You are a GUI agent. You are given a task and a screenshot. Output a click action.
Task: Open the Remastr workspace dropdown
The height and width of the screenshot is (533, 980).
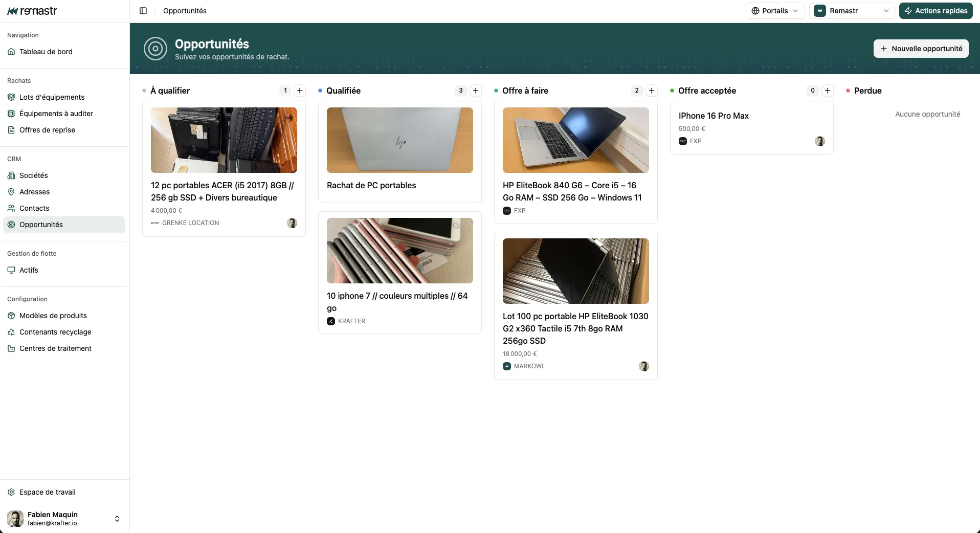[852, 10]
